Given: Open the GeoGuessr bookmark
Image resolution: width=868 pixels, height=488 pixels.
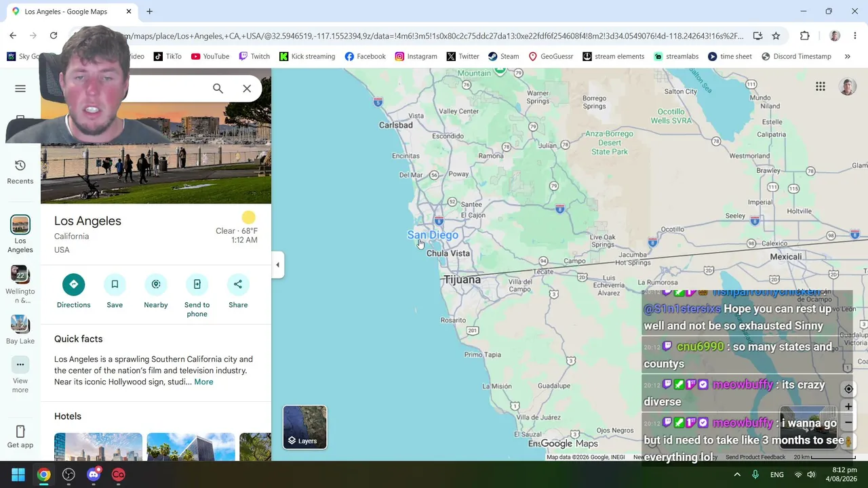Looking at the screenshot, I should [551, 56].
